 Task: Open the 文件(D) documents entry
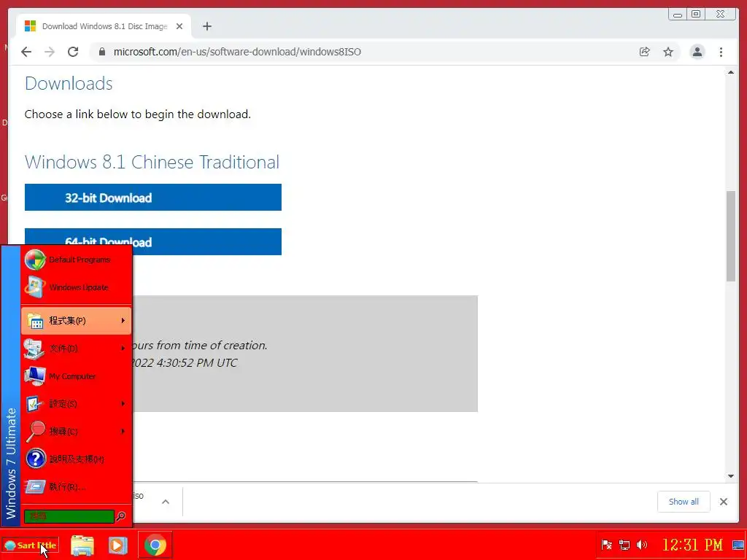tap(76, 348)
